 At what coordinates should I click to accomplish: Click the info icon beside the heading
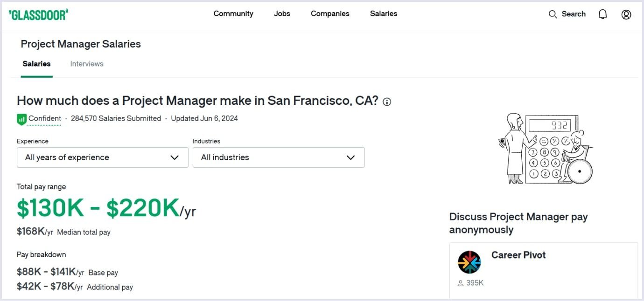coord(387,102)
